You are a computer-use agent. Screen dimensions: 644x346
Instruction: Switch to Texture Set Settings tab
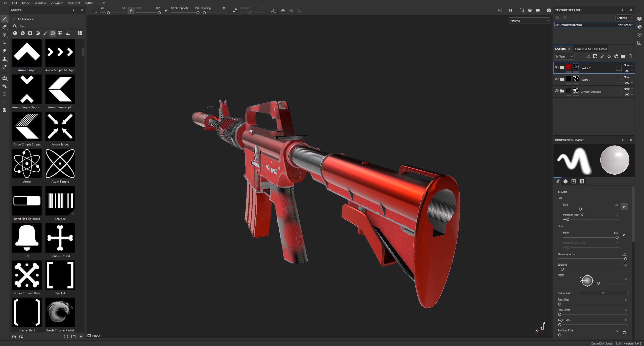(591, 49)
